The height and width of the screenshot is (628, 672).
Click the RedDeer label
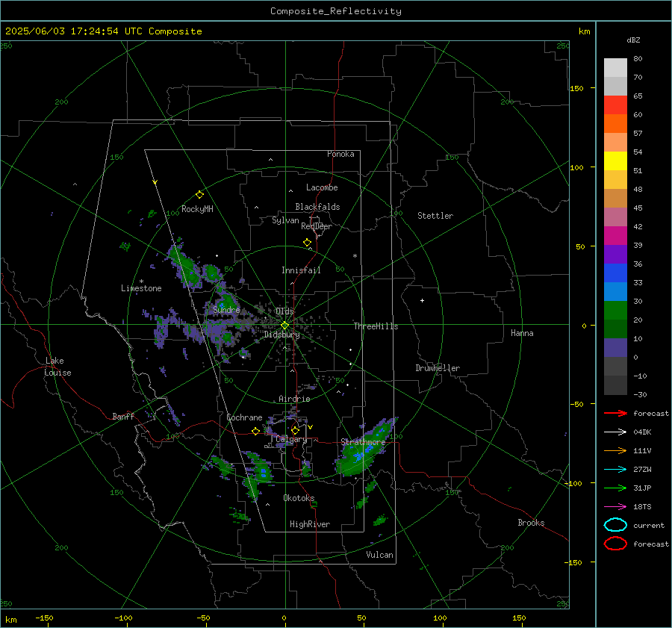tap(317, 226)
